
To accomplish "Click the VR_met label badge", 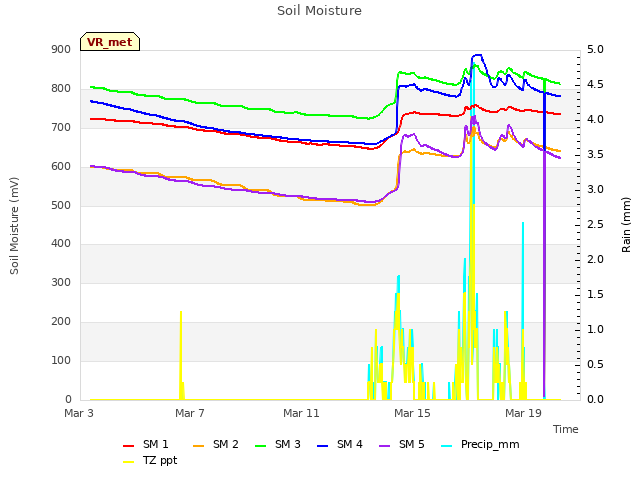I will (110, 42).
